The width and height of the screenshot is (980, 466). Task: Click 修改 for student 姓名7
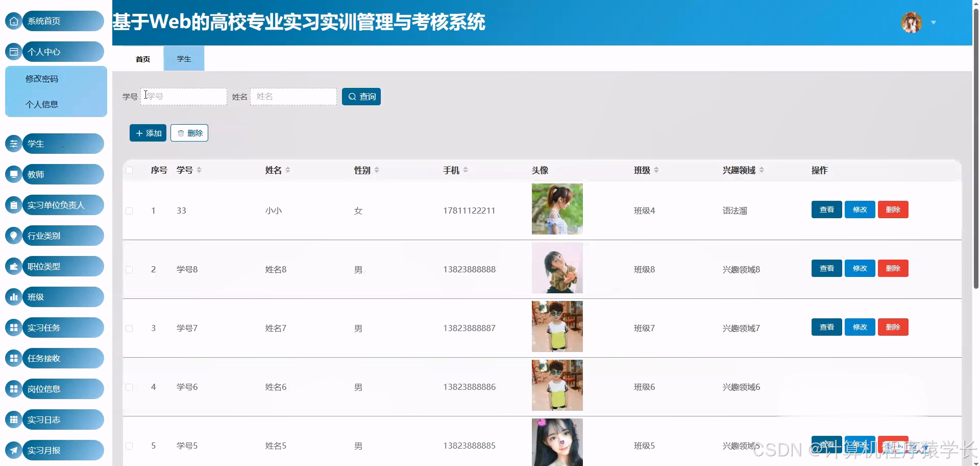[x=860, y=327]
